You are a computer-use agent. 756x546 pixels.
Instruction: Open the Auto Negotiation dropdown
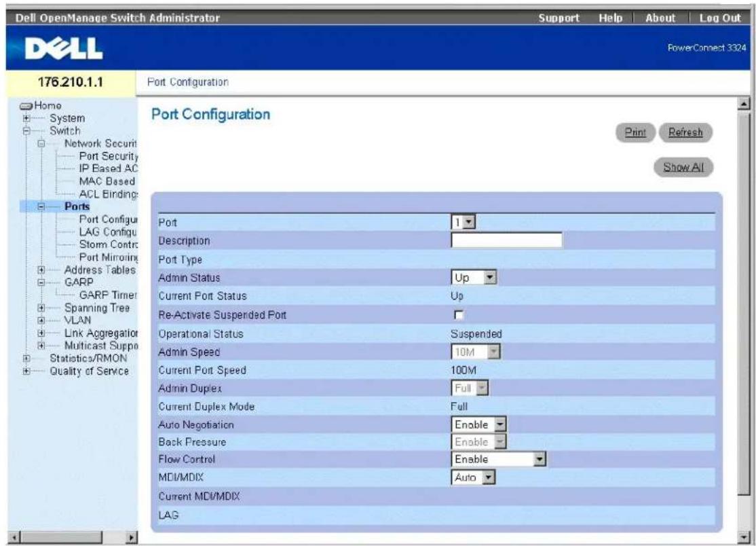[x=478, y=424]
